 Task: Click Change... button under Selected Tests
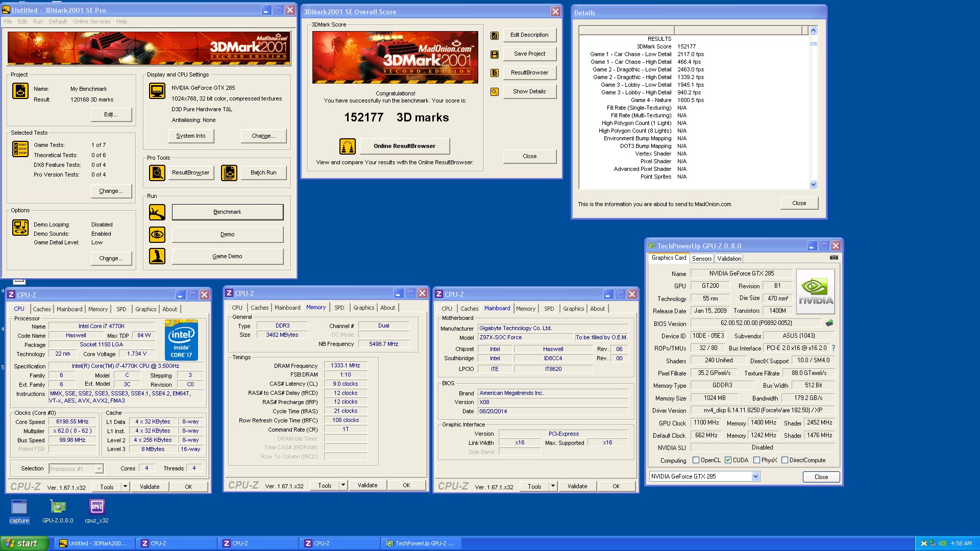pos(111,191)
